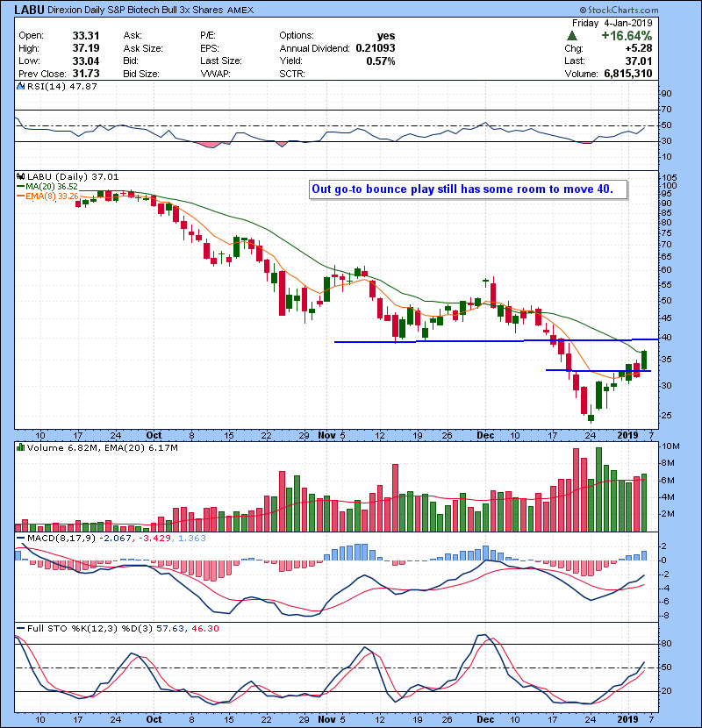Image resolution: width=702 pixels, height=728 pixels.
Task: Click the MACD legend line marker
Action: (20, 539)
